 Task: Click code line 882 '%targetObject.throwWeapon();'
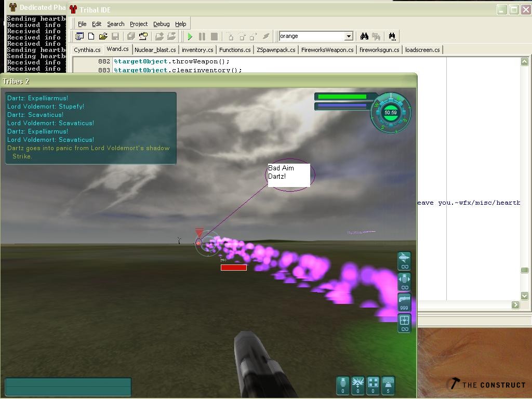coord(171,61)
